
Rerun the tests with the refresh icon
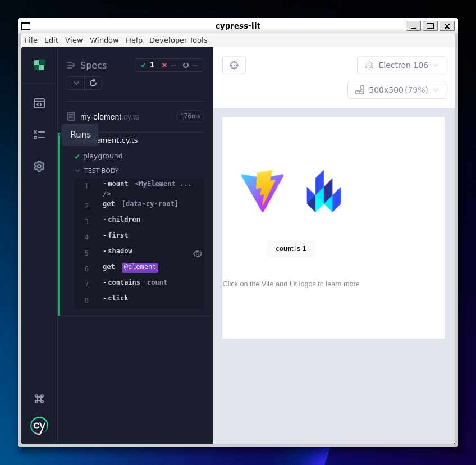click(x=93, y=83)
